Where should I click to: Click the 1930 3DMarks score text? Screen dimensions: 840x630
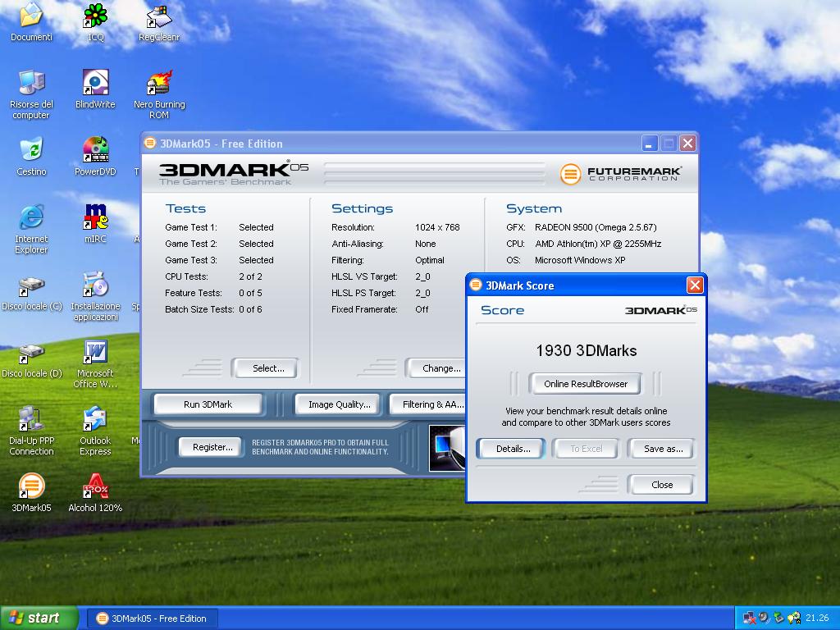click(586, 351)
